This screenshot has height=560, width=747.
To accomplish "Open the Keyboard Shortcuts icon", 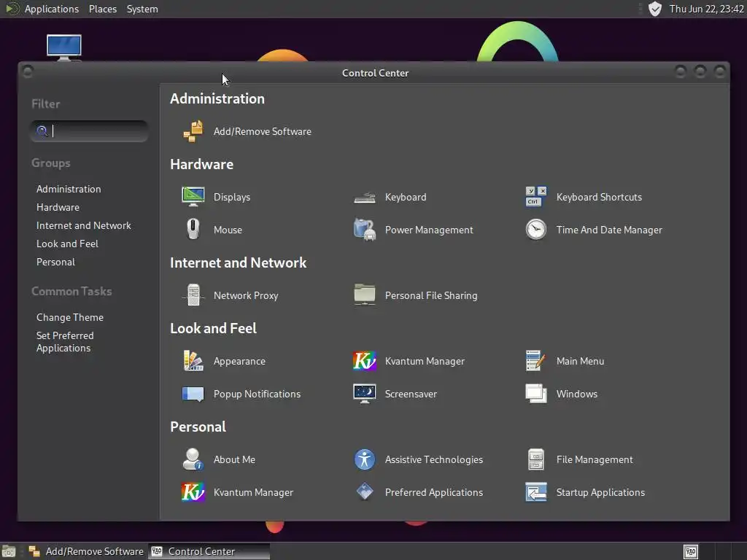I will 536,197.
